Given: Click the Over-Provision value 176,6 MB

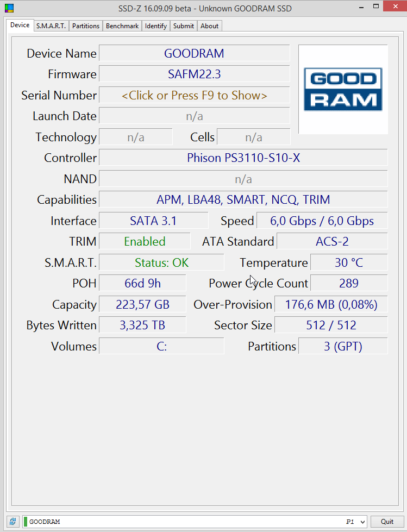Looking at the screenshot, I should (331, 304).
